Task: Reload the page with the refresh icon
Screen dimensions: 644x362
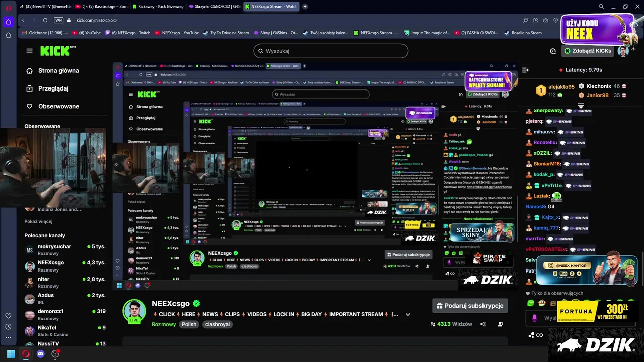Action: 45,20
